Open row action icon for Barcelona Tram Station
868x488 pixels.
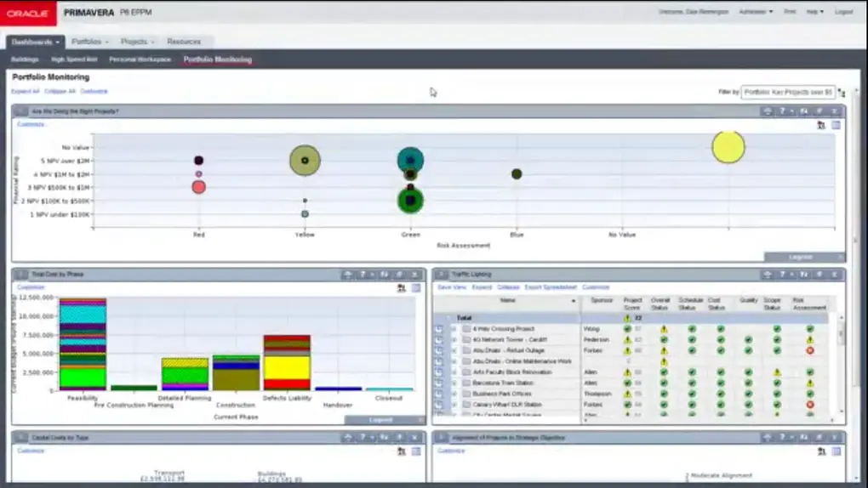click(x=438, y=383)
